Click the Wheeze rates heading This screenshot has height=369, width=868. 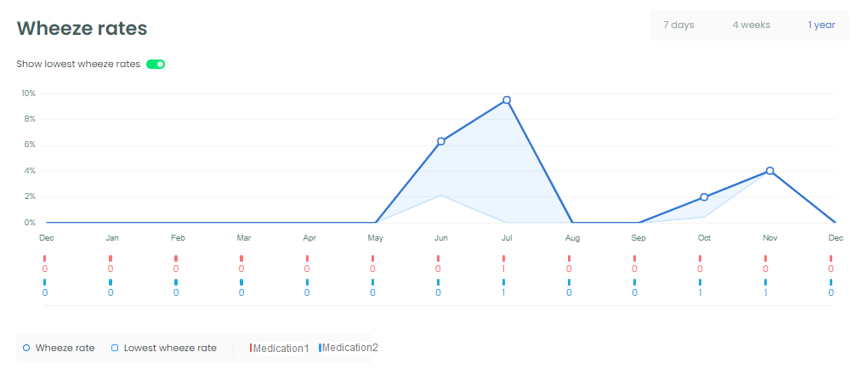pyautogui.click(x=82, y=28)
